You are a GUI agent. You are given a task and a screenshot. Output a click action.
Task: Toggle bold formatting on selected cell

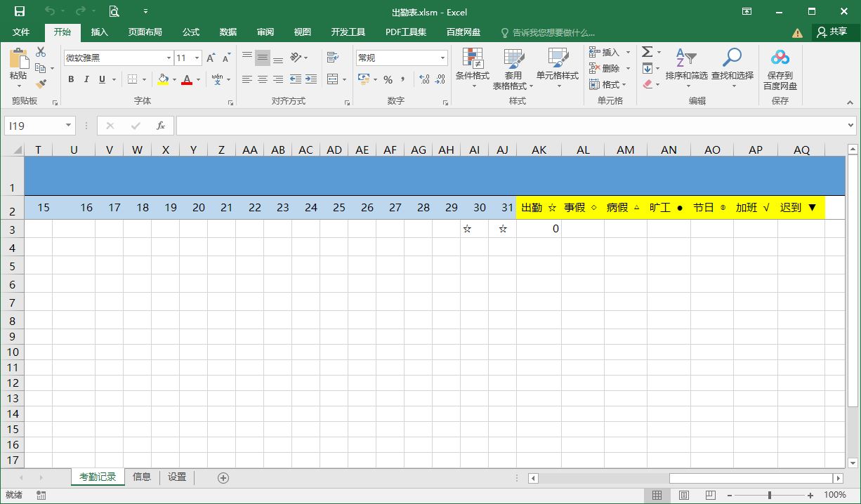click(x=70, y=79)
